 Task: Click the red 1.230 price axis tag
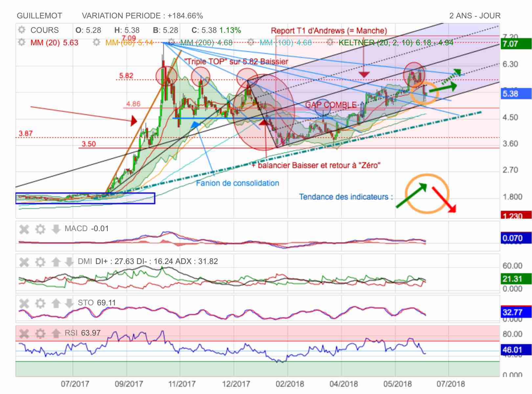point(516,215)
